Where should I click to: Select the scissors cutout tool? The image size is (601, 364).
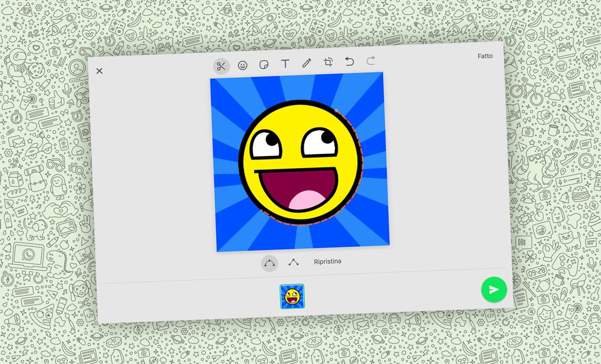tap(221, 66)
